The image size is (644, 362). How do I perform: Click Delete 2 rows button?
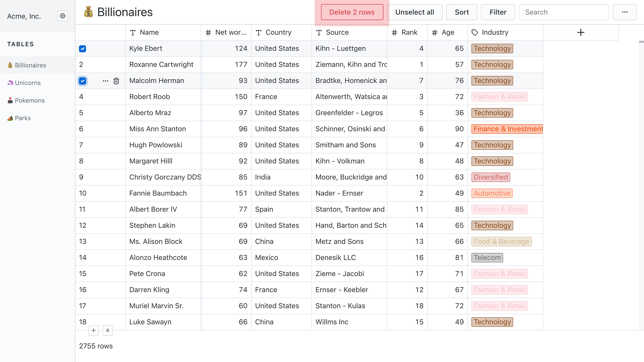352,12
